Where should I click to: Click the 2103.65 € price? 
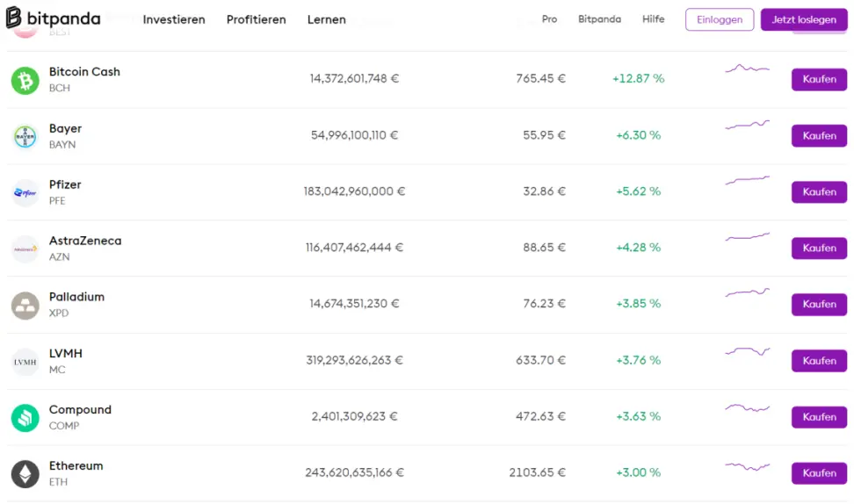(x=537, y=472)
